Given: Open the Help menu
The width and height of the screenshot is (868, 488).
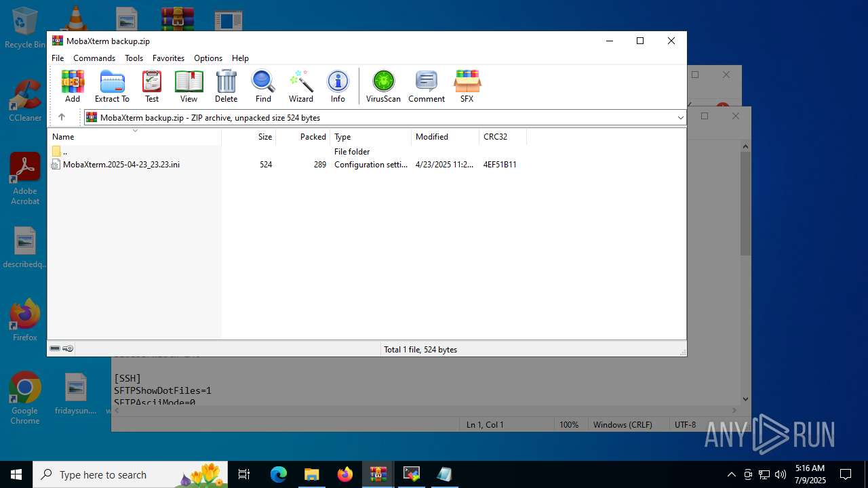Looking at the screenshot, I should [240, 58].
